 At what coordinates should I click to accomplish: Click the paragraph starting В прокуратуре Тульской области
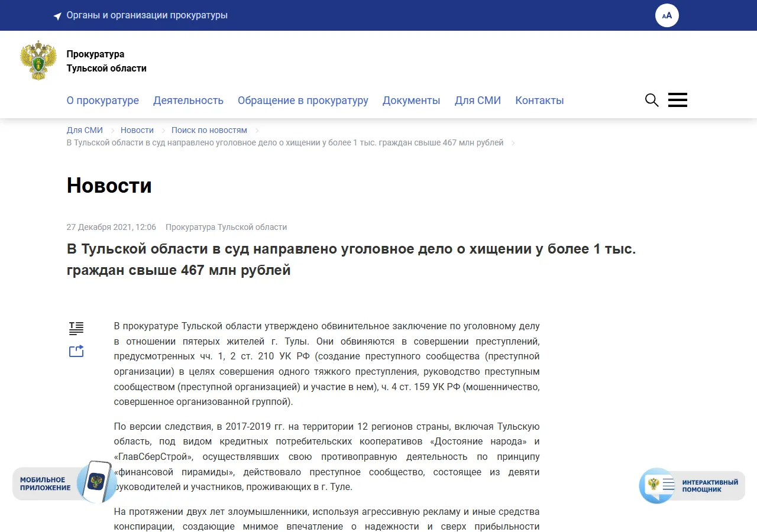pyautogui.click(x=326, y=364)
